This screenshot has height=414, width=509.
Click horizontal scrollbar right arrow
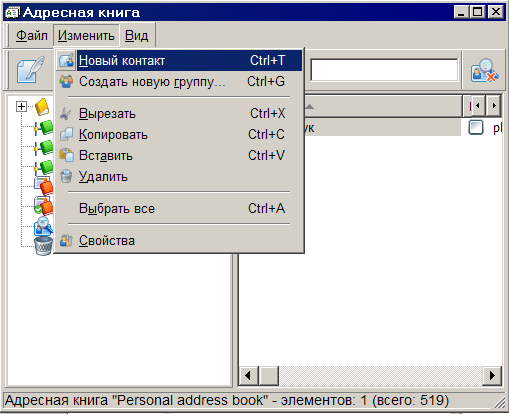[492, 376]
